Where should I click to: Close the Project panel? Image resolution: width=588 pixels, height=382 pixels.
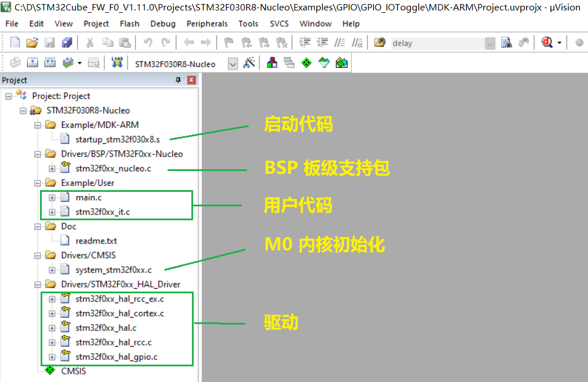[191, 80]
